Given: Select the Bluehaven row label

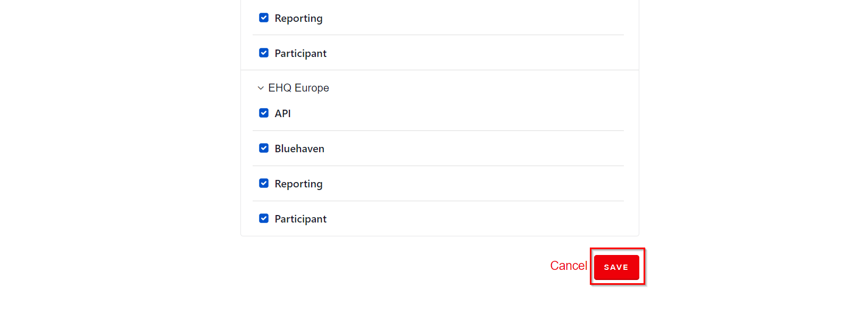Looking at the screenshot, I should (x=299, y=148).
